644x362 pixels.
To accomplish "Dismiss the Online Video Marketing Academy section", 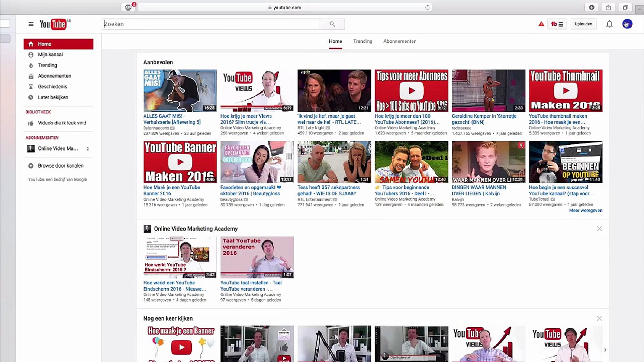I will [x=599, y=229].
